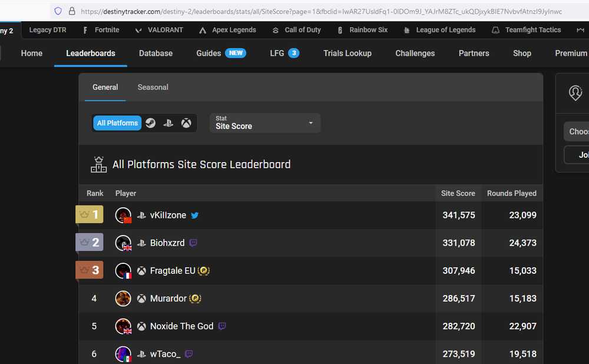This screenshot has width=589, height=364.
Task: Click Fragtale EU's premium badge icon
Action: pyautogui.click(x=204, y=271)
